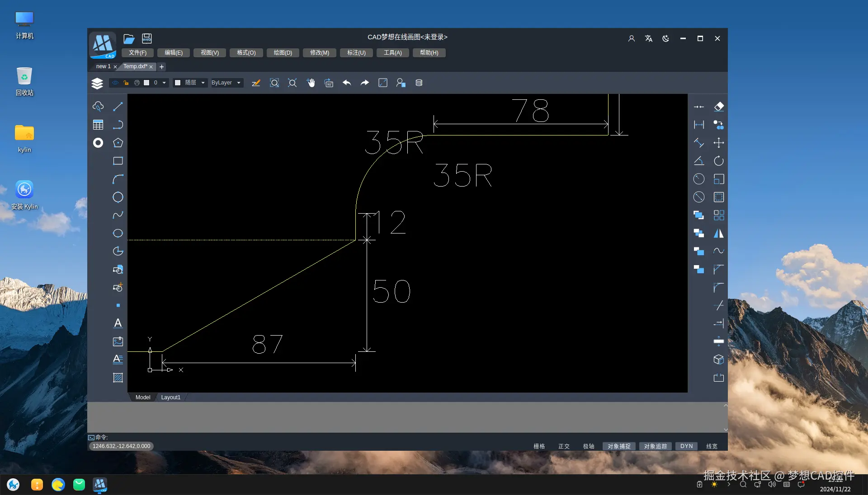Viewport: 868px width, 495px height.
Task: Select the Circle drawing tool
Action: 118,197
